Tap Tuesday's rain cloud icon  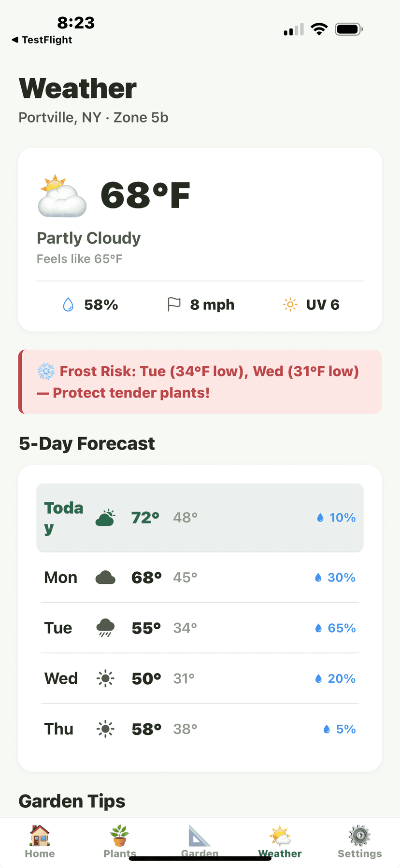[x=105, y=628]
